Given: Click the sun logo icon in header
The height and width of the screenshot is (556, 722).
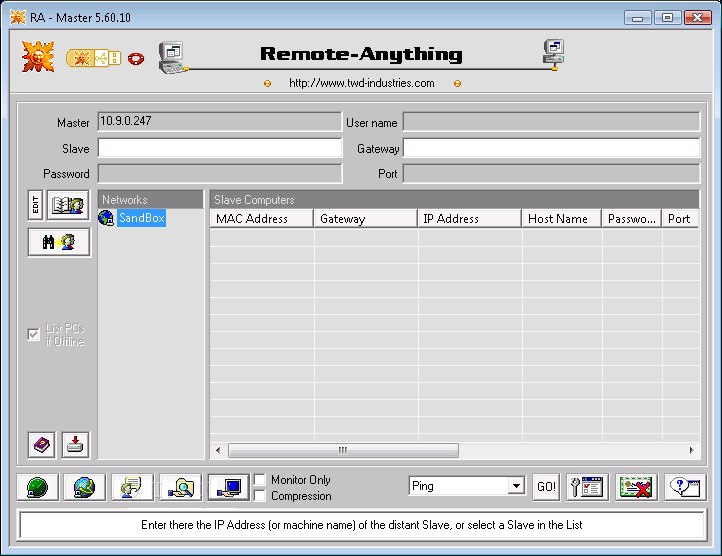Looking at the screenshot, I should click(38, 57).
